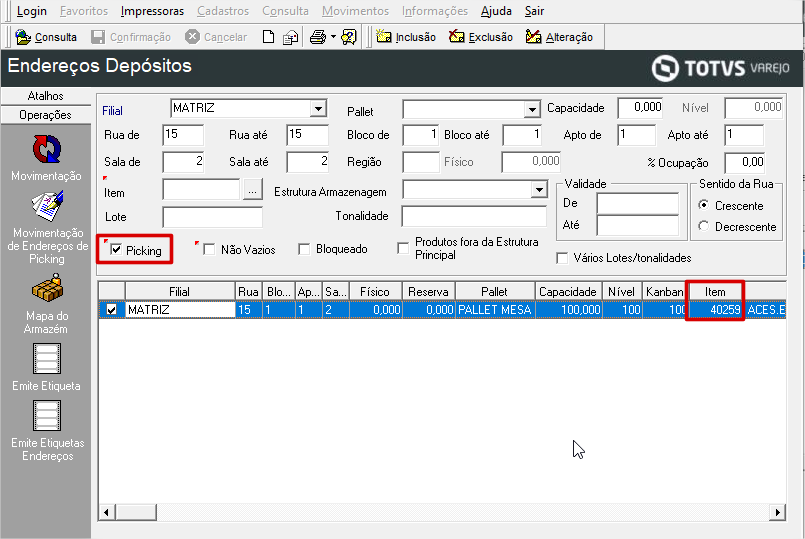Click the Lote input field
This screenshot has width=805, height=539.
213,217
